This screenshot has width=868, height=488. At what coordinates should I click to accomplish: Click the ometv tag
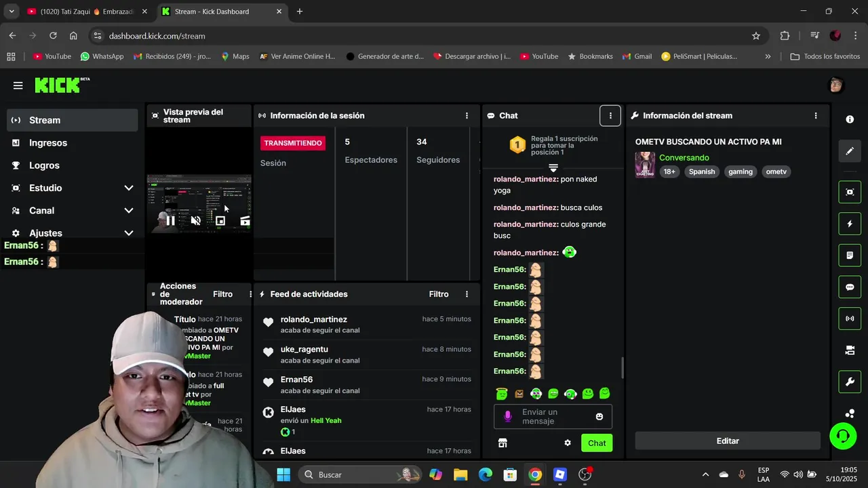(776, 172)
